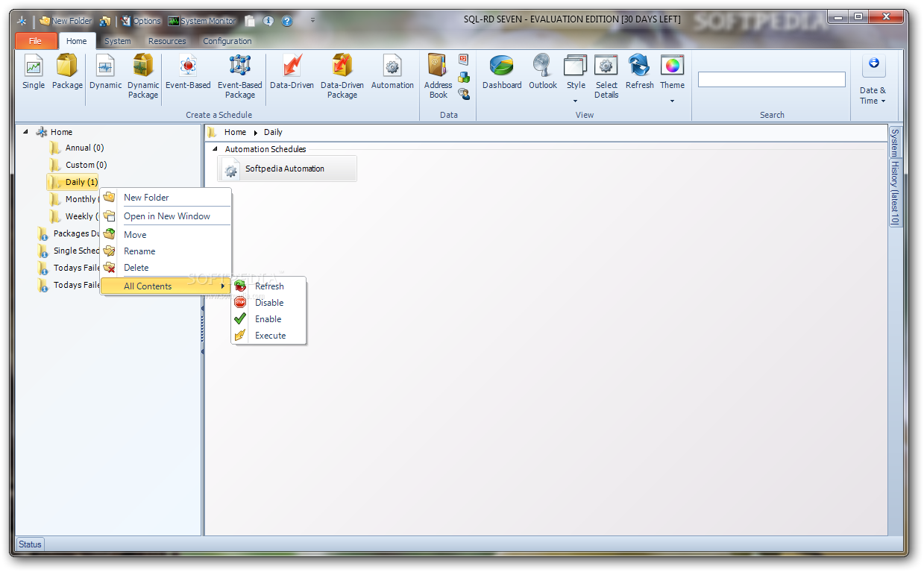Open the quick access toolbar customize arrow
The image size is (924, 572).
click(312, 21)
